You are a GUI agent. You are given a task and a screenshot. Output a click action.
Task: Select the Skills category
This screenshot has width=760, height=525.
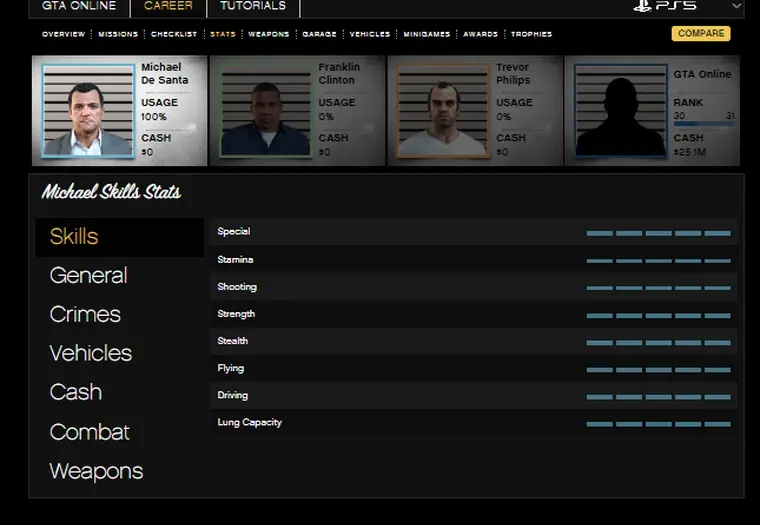(x=119, y=237)
